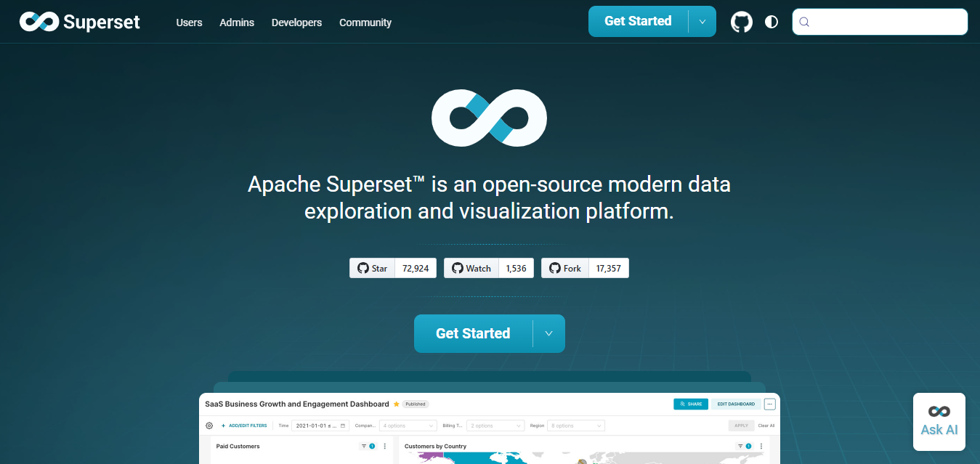Open the 1,536 watchers count
Viewport: 980px width, 464px height.
pos(517,268)
